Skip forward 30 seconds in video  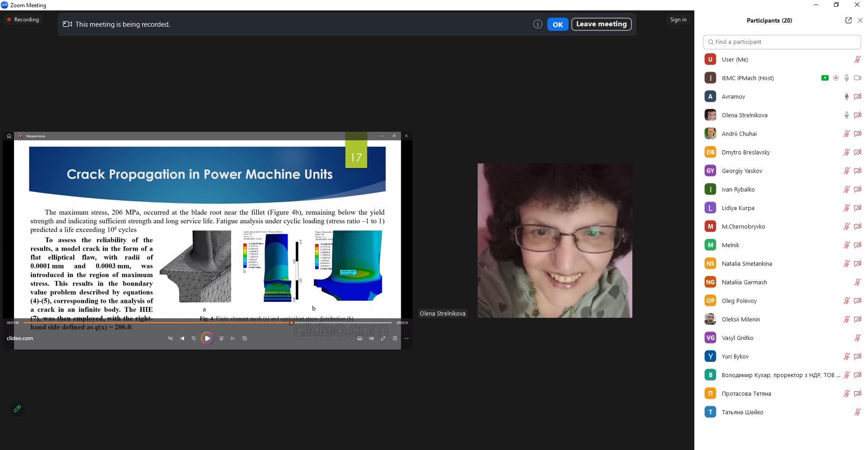[221, 338]
